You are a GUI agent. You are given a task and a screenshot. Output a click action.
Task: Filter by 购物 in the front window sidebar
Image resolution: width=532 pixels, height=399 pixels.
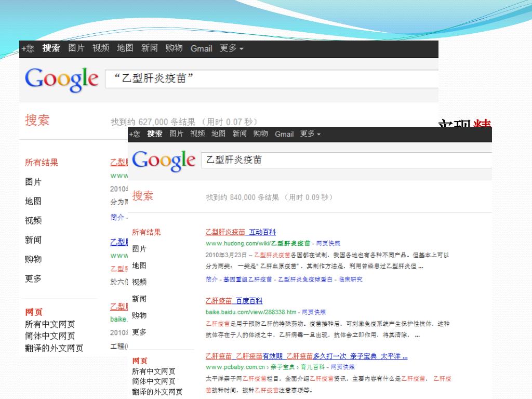coord(139,315)
